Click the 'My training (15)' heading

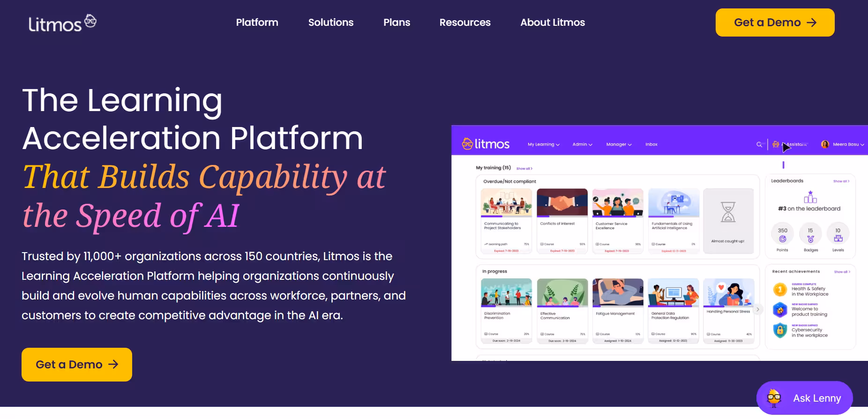tap(494, 168)
